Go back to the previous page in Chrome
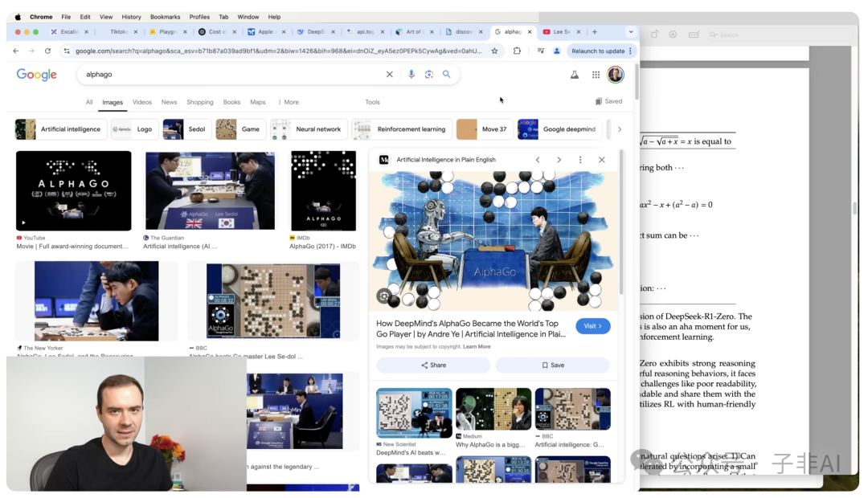This screenshot has height=498, width=868. click(15, 51)
